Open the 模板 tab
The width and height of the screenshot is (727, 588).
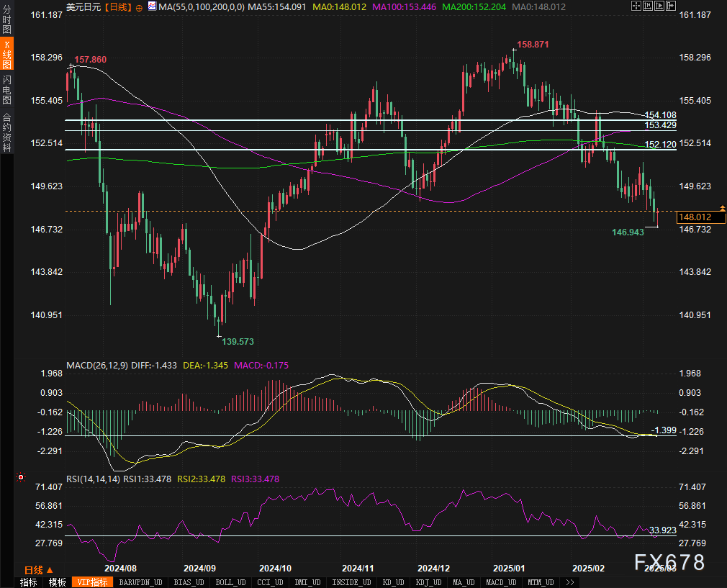58,582
